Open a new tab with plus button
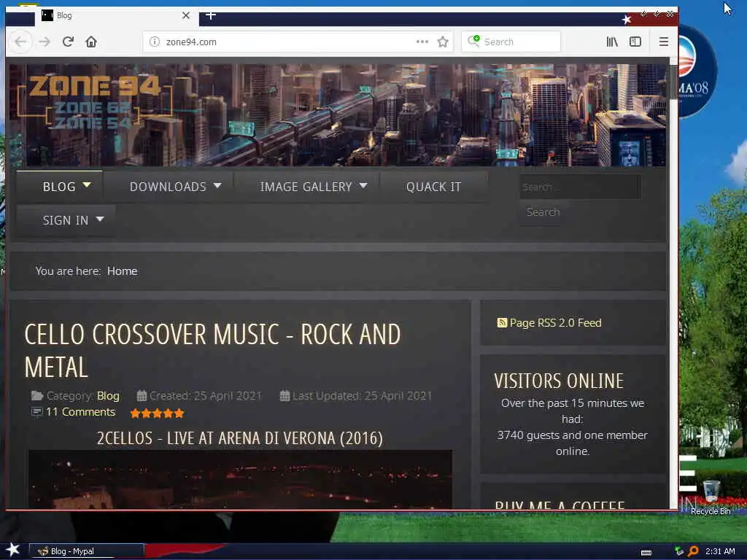The width and height of the screenshot is (747, 560). tap(211, 15)
